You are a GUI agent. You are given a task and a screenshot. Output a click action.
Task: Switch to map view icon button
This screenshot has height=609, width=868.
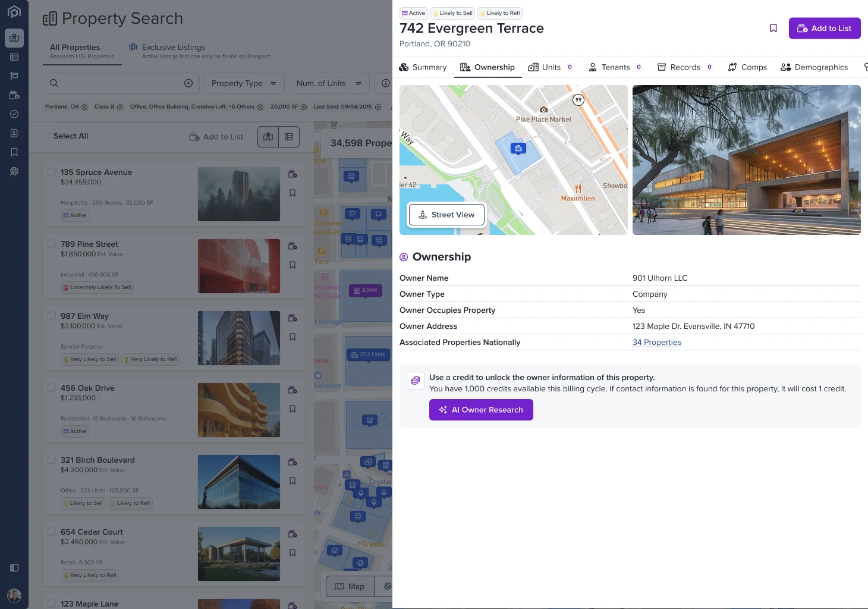pyautogui.click(x=268, y=137)
